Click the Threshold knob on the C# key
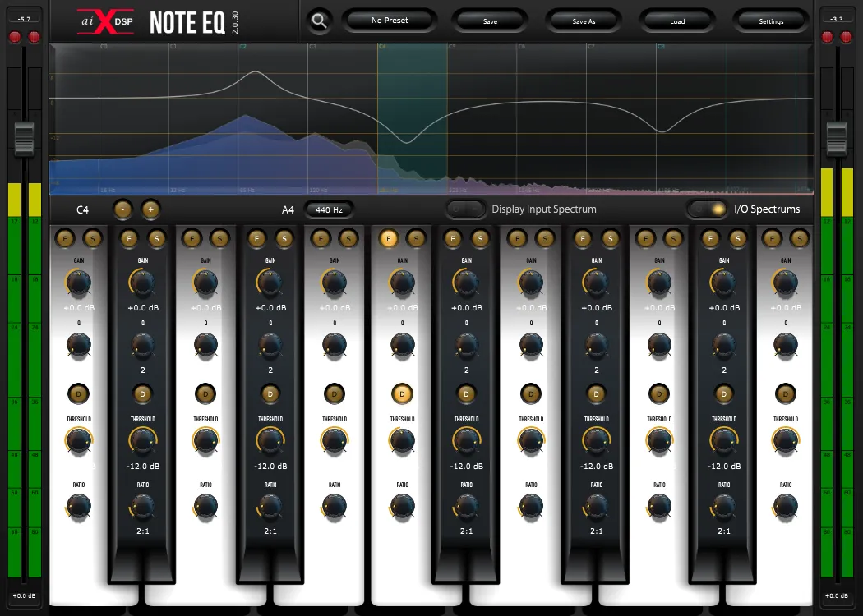This screenshot has width=863, height=616. (142, 441)
